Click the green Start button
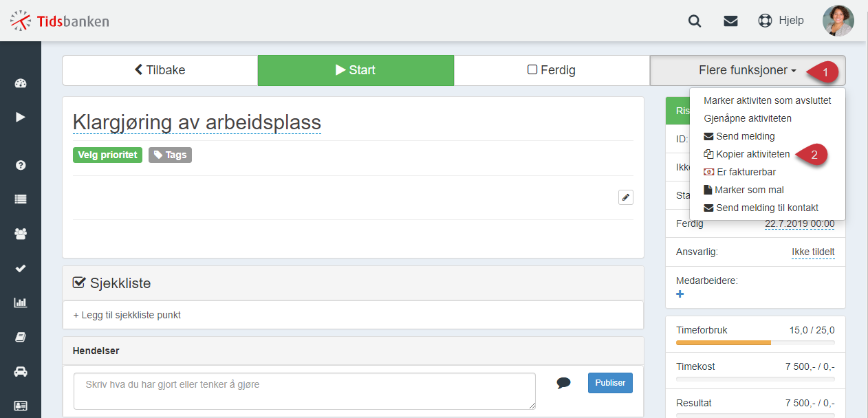 356,70
